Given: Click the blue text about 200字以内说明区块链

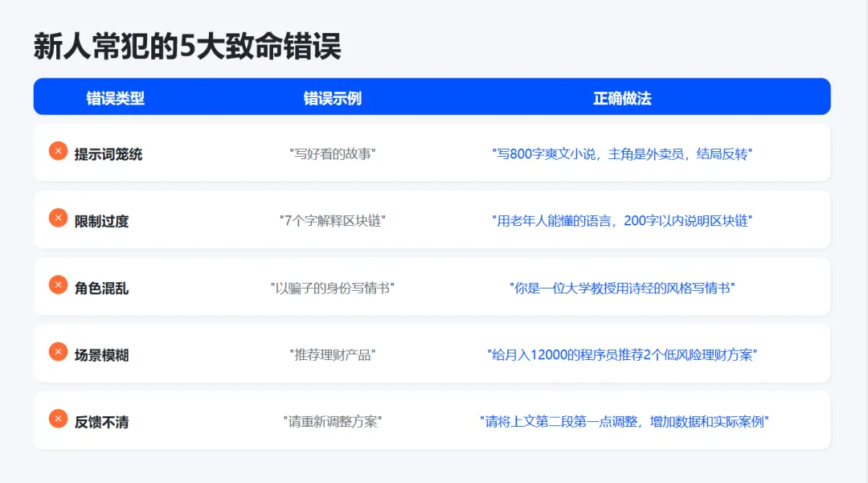Looking at the screenshot, I should click(x=622, y=221).
